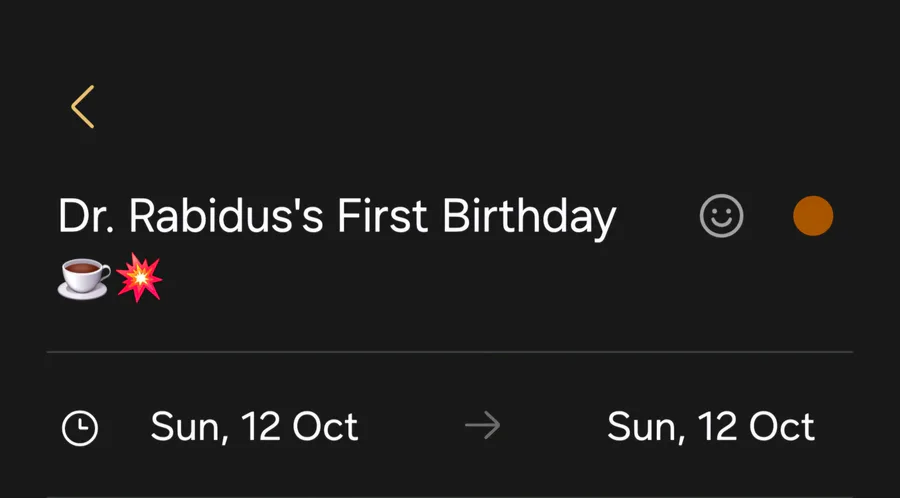
Task: Click the day number 12 in start date
Action: (x=261, y=427)
